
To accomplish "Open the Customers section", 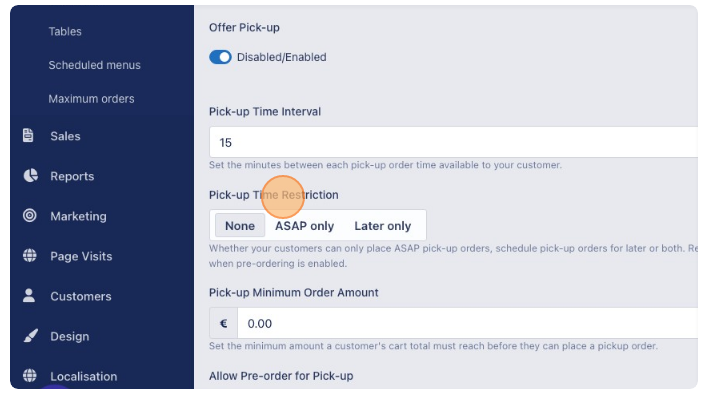I will 81,296.
